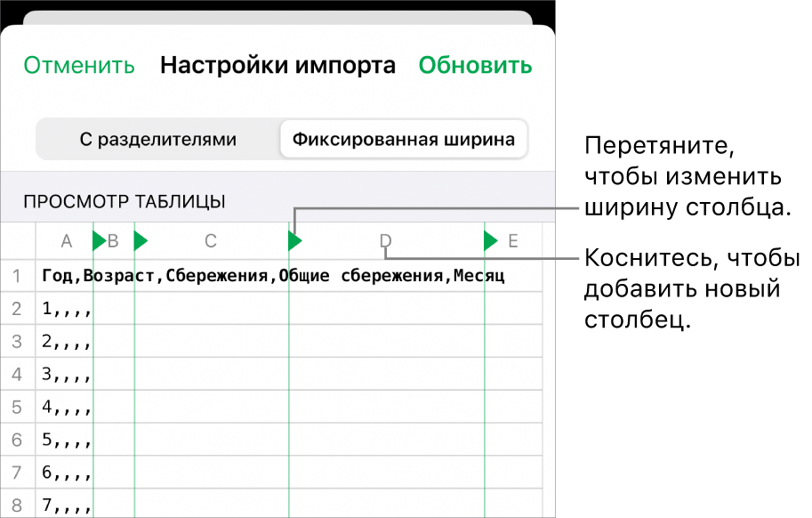
Task: Tap column header E
Action: (x=512, y=241)
